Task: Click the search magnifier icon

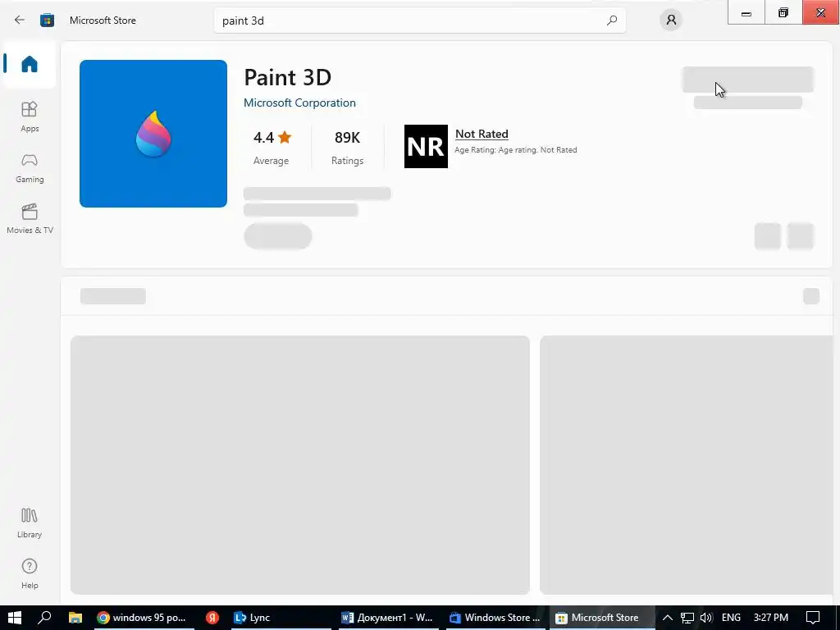Action: (612, 21)
